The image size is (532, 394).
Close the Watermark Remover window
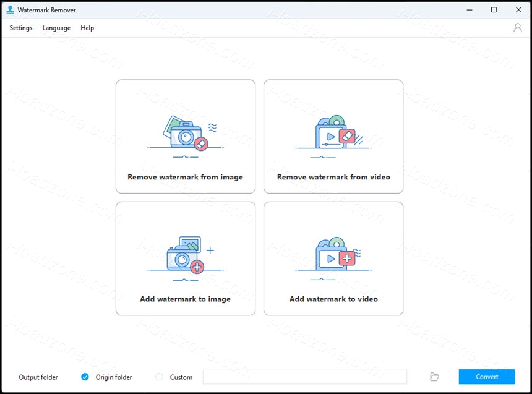[x=518, y=10]
